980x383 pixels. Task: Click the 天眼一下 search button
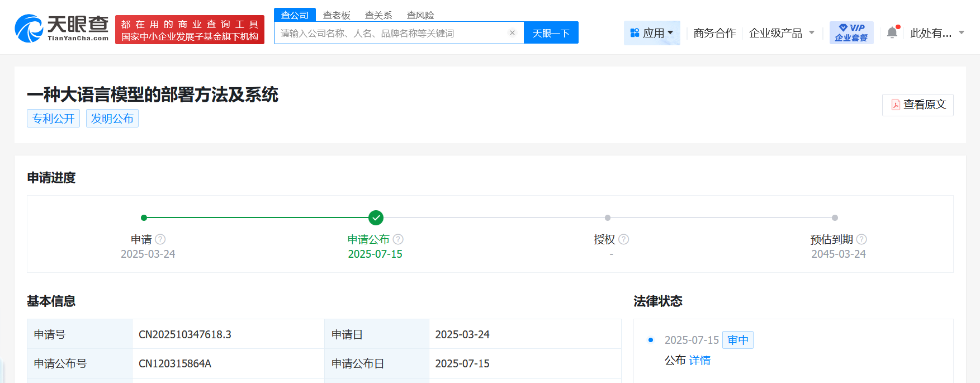[551, 33]
